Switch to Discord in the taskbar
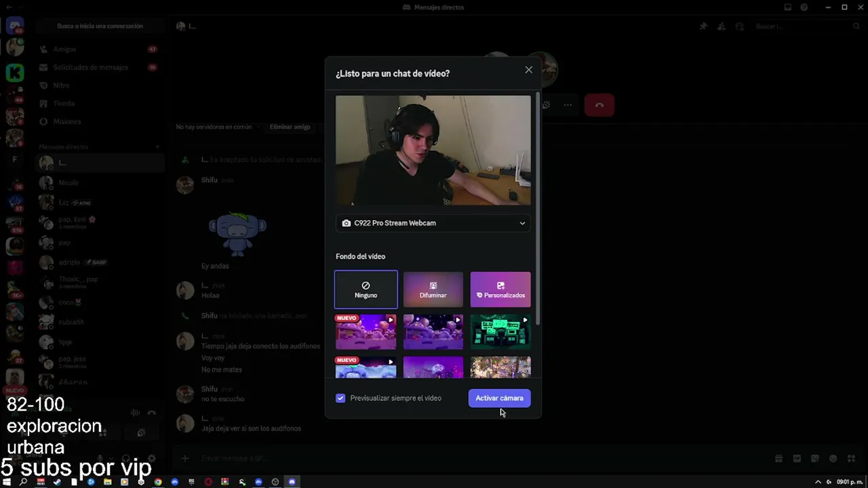 (292, 482)
